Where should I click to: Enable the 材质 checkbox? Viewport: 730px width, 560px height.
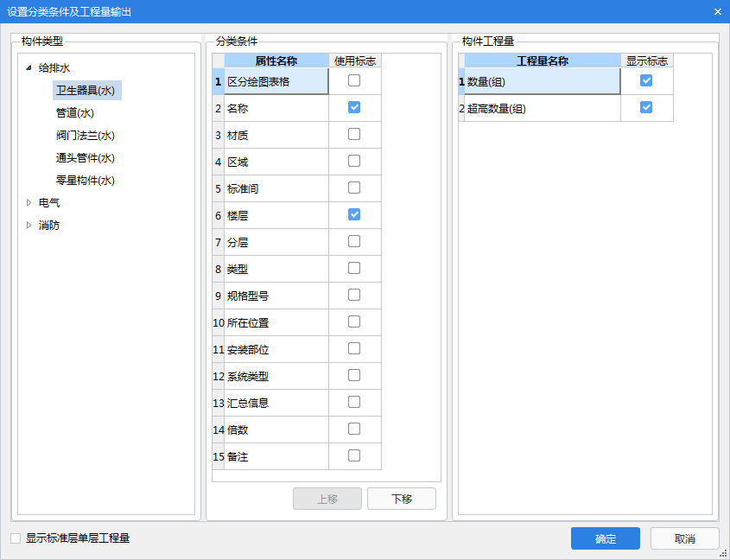(x=354, y=134)
